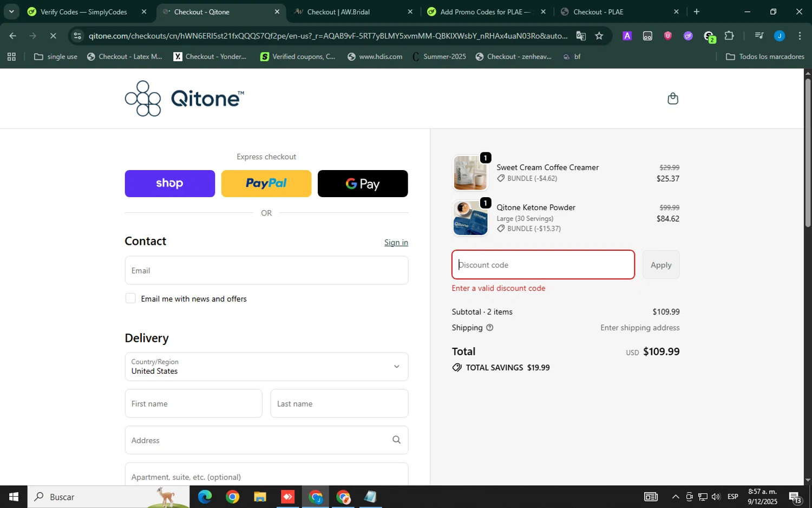The height and width of the screenshot is (508, 812).
Task: Open Checkout - zenheav... bookmark
Action: 514,56
